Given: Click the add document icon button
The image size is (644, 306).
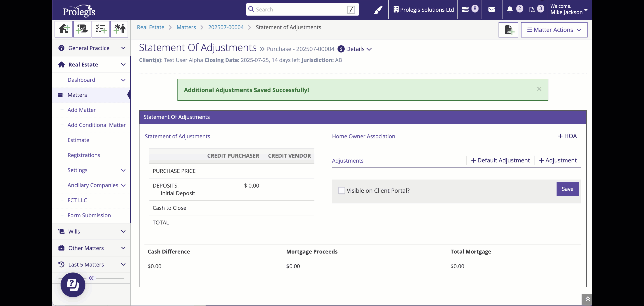Looking at the screenshot, I should click(508, 30).
